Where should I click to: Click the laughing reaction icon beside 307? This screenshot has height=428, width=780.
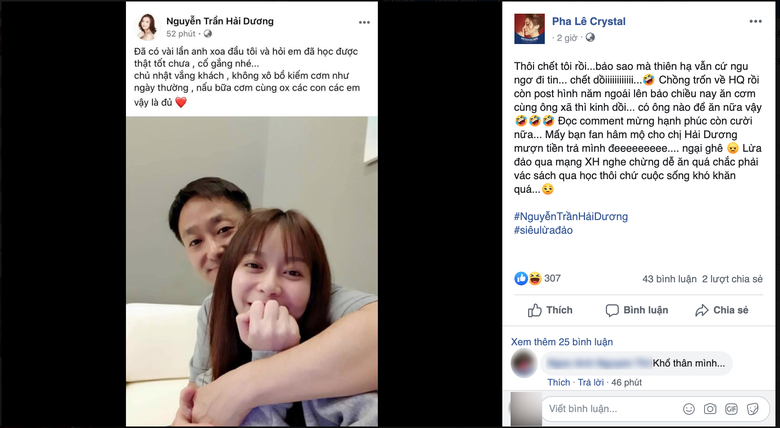coord(535,279)
